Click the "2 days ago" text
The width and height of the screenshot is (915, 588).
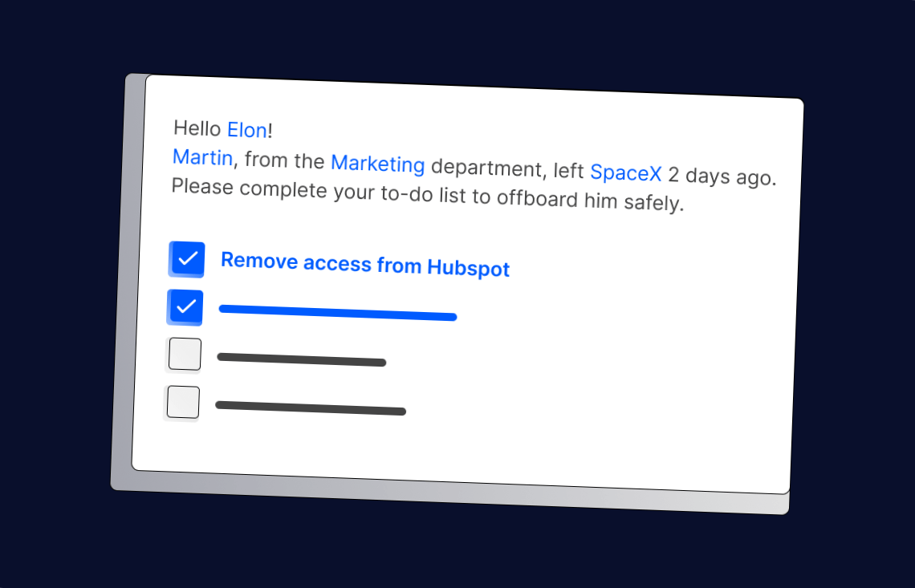click(x=722, y=176)
